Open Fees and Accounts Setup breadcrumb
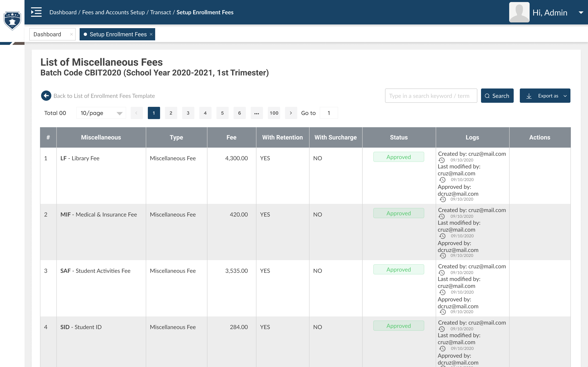This screenshot has height=367, width=588. (113, 12)
